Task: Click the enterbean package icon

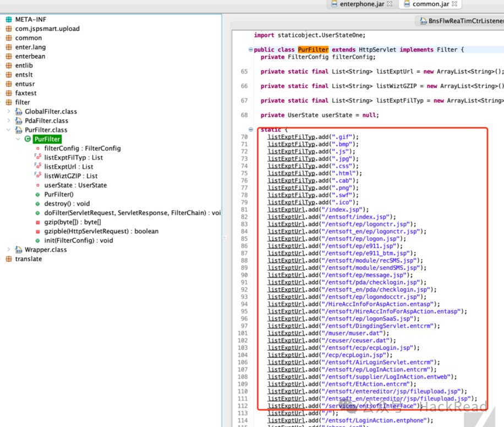Action: click(9, 56)
